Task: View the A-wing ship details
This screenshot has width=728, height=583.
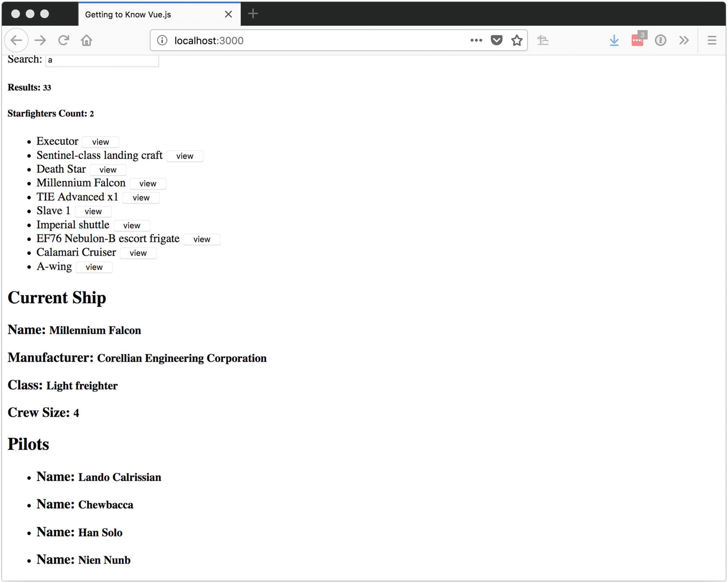Action: click(x=94, y=267)
